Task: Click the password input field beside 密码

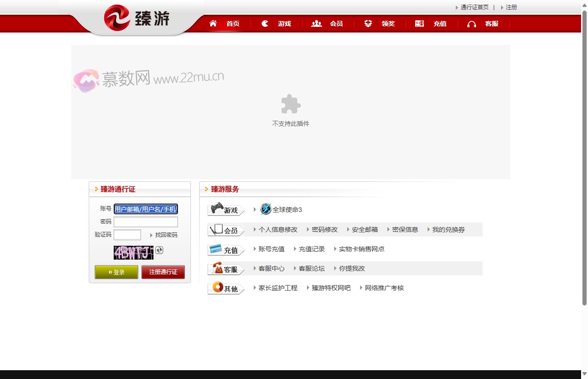Action: tap(146, 222)
